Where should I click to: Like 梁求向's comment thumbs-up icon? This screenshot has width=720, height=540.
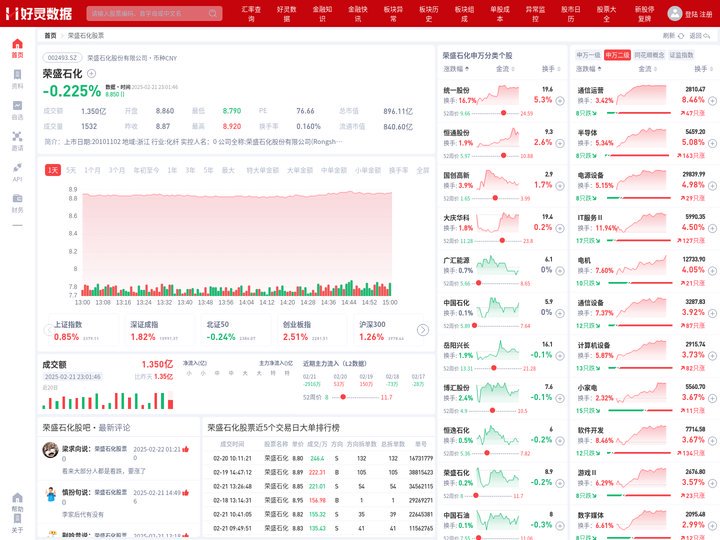coord(186,449)
